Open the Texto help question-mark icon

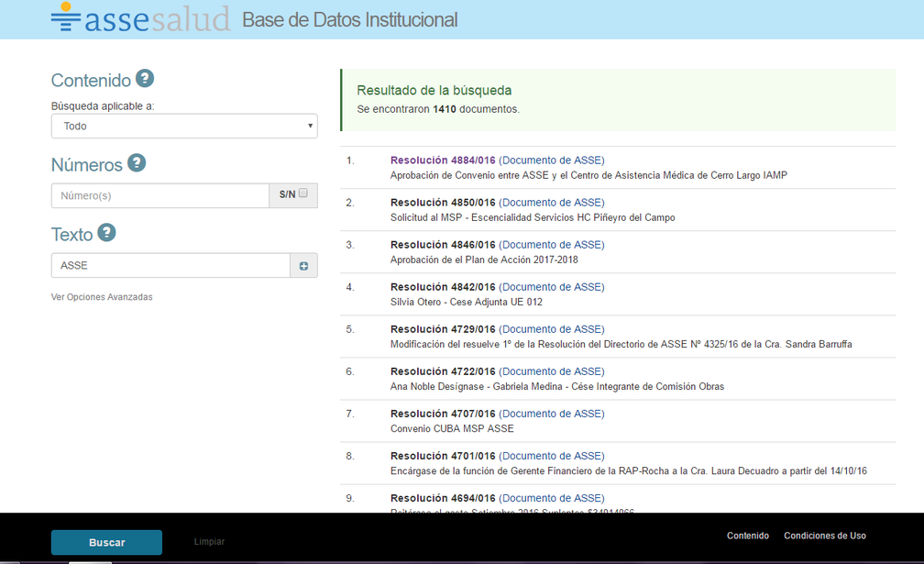(x=106, y=233)
